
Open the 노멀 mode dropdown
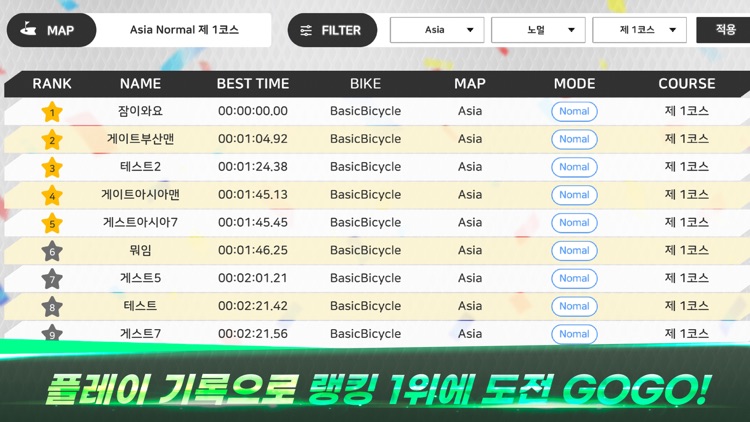click(x=538, y=30)
